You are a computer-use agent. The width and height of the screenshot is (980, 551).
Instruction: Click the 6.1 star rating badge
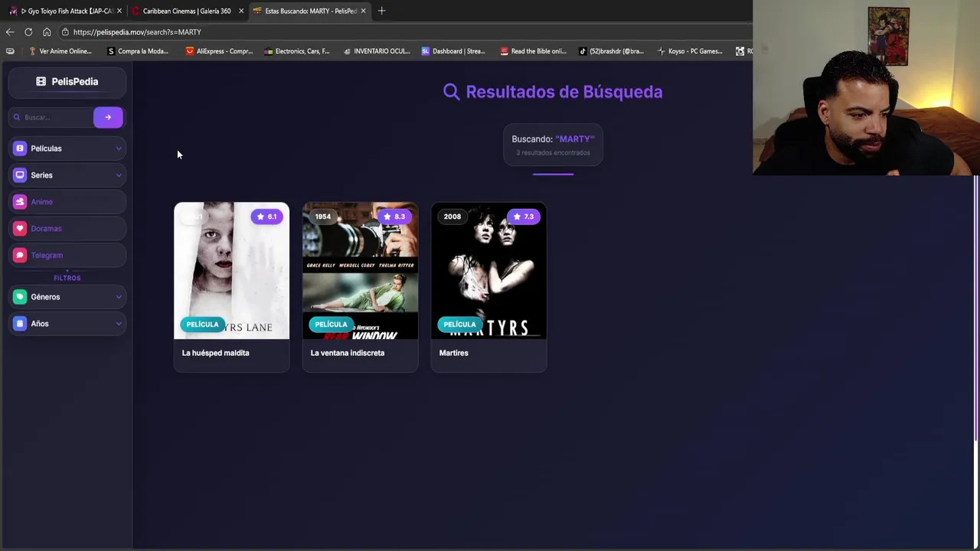[x=267, y=217]
